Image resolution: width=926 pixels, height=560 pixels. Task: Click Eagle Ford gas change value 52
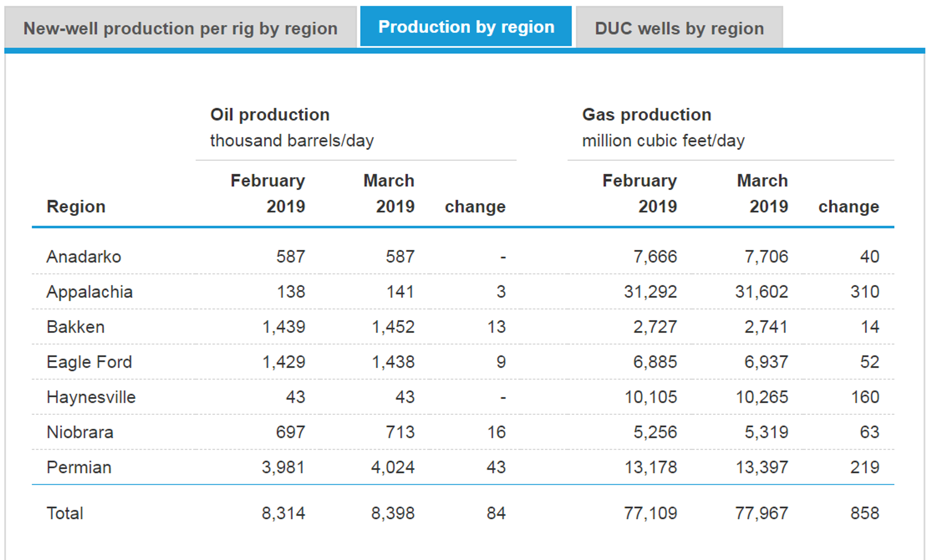pos(870,362)
